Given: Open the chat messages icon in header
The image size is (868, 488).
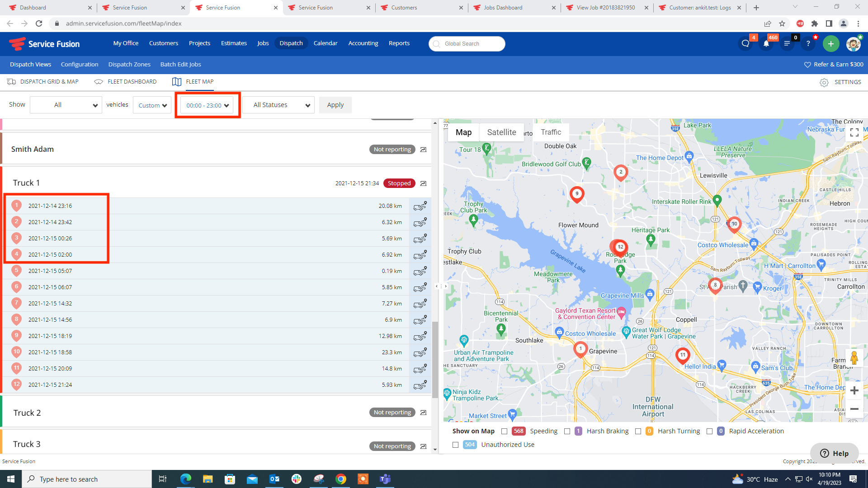Looking at the screenshot, I should pos(745,44).
